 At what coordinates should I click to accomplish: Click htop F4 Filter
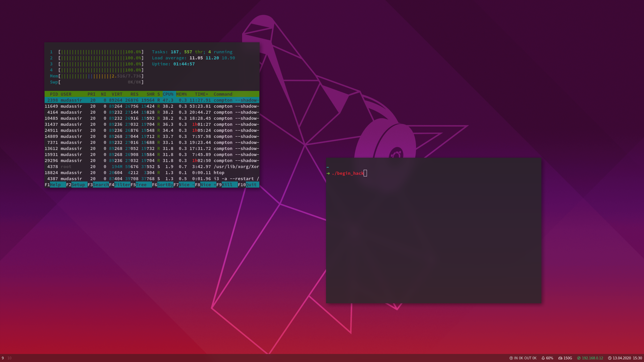click(120, 185)
